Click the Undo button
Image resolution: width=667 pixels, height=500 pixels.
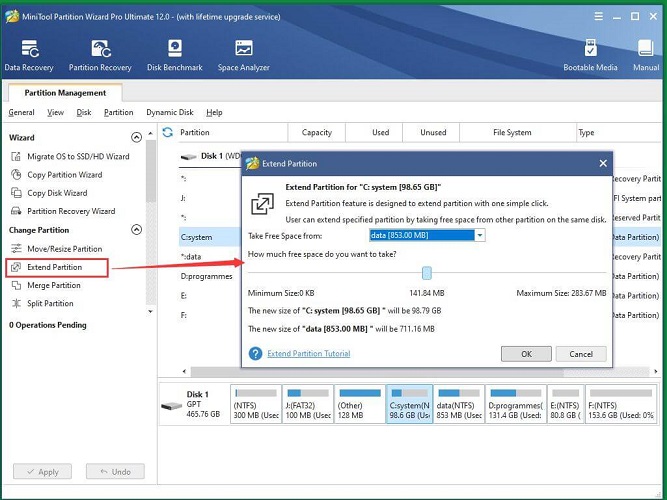(115, 472)
